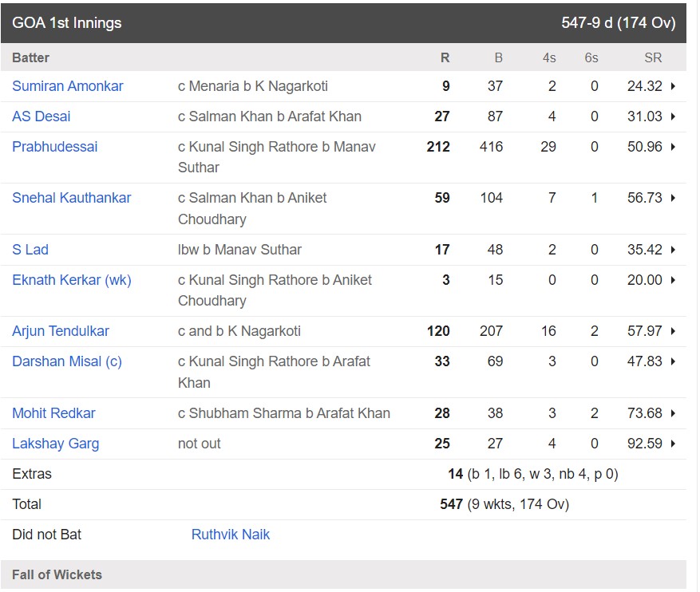This screenshot has height=592, width=700.
Task: Open Prabhudessai's player page
Action: (x=54, y=147)
